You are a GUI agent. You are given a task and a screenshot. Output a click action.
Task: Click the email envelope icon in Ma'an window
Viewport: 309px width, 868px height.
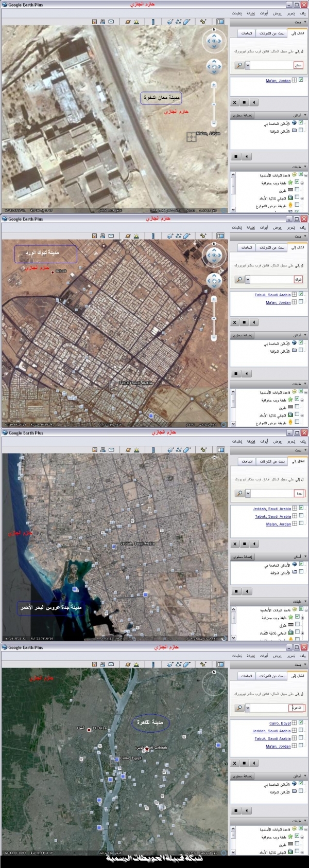pos(111,22)
